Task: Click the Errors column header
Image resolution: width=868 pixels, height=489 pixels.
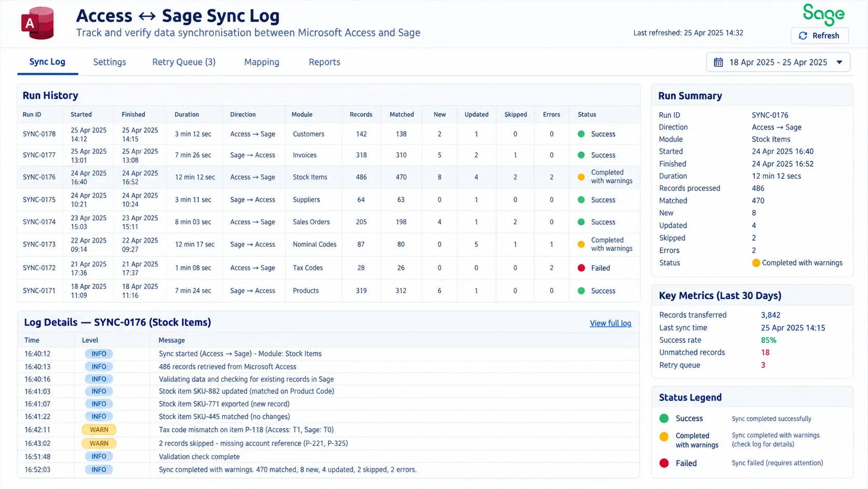Action: click(551, 115)
